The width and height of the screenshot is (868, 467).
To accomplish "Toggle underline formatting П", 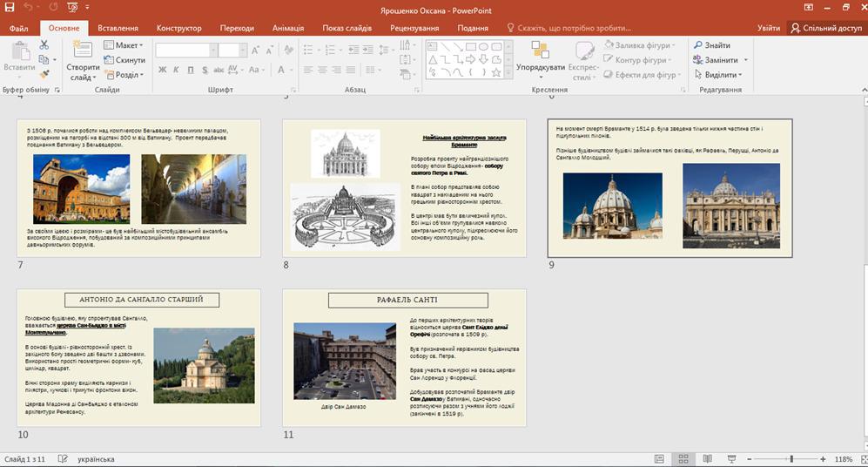I will click(x=191, y=70).
